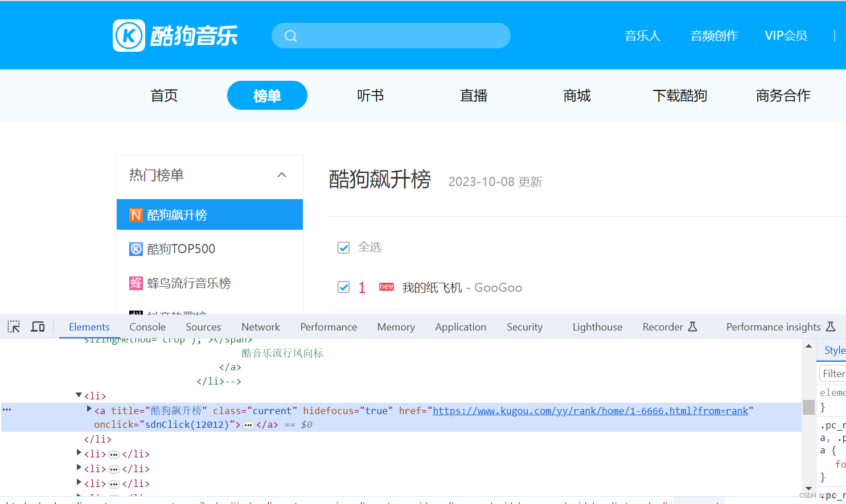Open the Network tab
This screenshot has width=846, height=504.
pos(261,327)
